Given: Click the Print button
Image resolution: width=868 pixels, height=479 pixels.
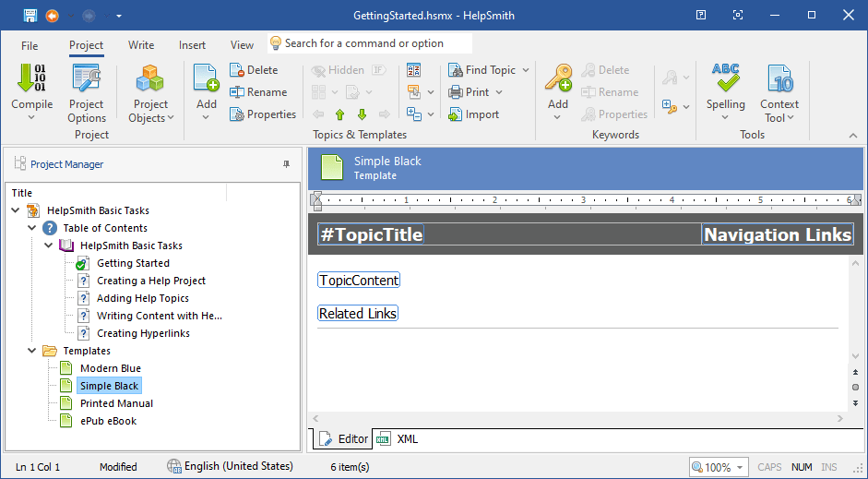Looking at the screenshot, I should pyautogui.click(x=469, y=92).
